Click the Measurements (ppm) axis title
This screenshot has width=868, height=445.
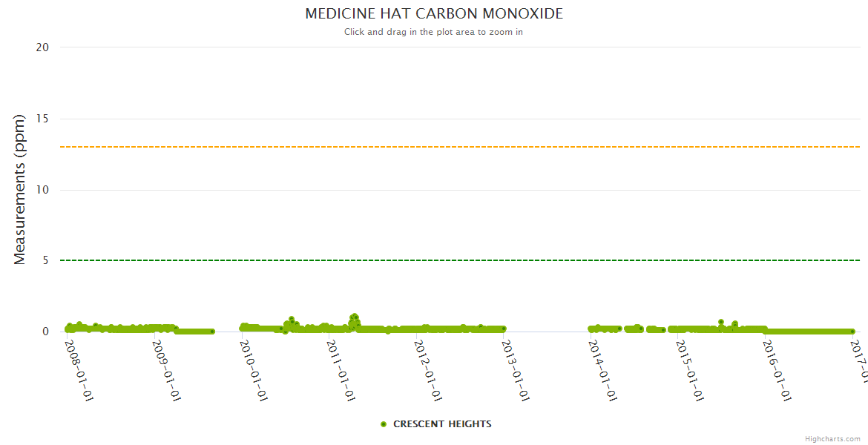(20, 189)
